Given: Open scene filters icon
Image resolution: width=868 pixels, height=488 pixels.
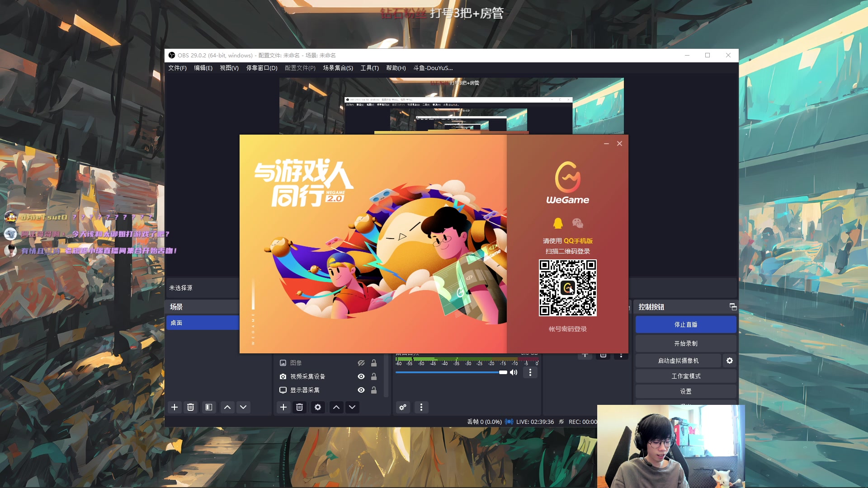Looking at the screenshot, I should pyautogui.click(x=209, y=407).
